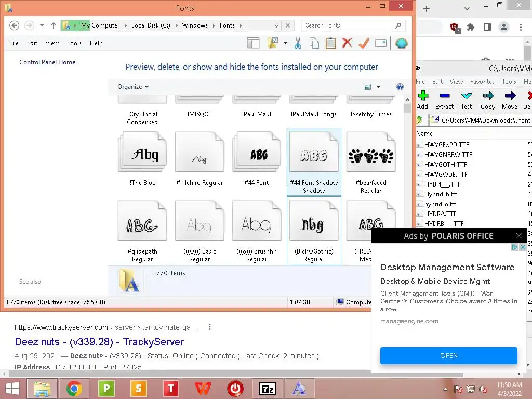Close the Polaris Office ad popup

[519, 236]
